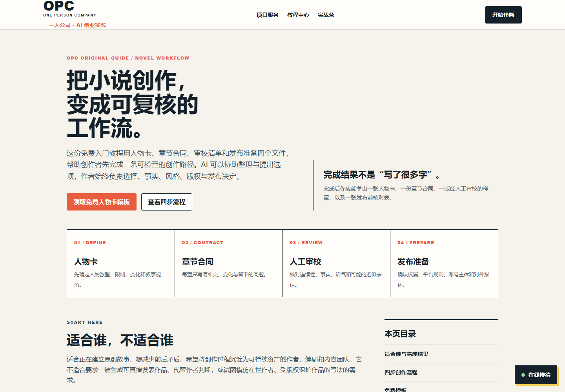Jump to 适合谁与完成结果 in 本页目录

click(406, 354)
